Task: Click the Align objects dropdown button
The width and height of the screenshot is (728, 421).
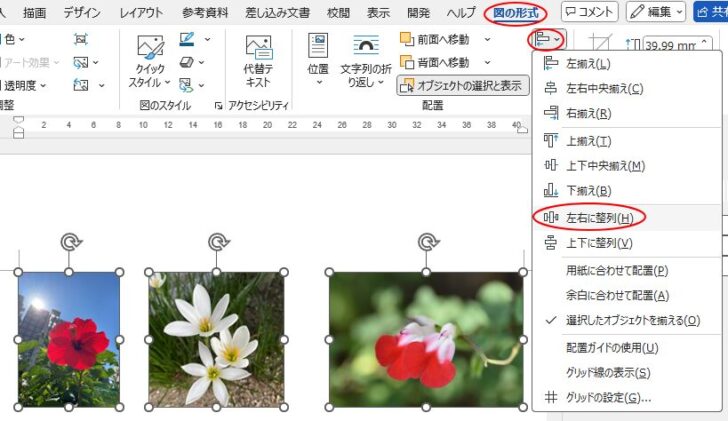Action: coord(547,39)
